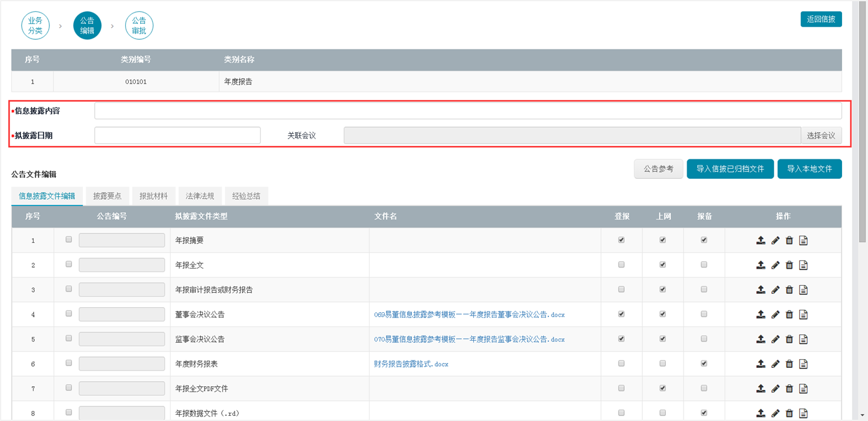868x421 pixels.
Task: Edit the 年报摘要 row with pencil icon
Action: [775, 240]
